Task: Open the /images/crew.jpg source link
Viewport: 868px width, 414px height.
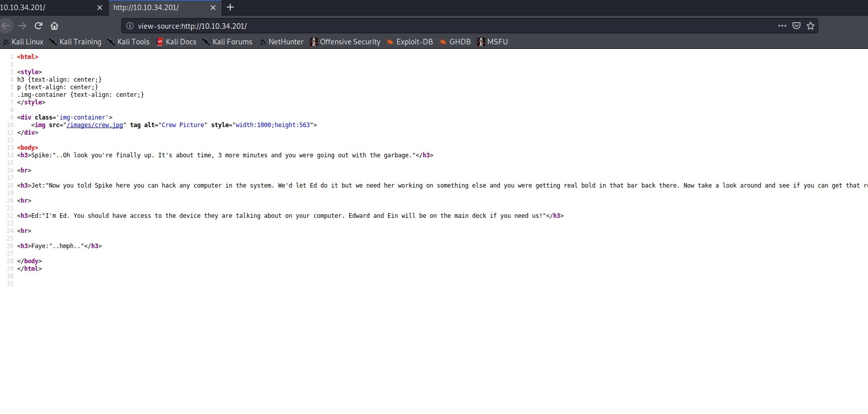Action: [95, 125]
